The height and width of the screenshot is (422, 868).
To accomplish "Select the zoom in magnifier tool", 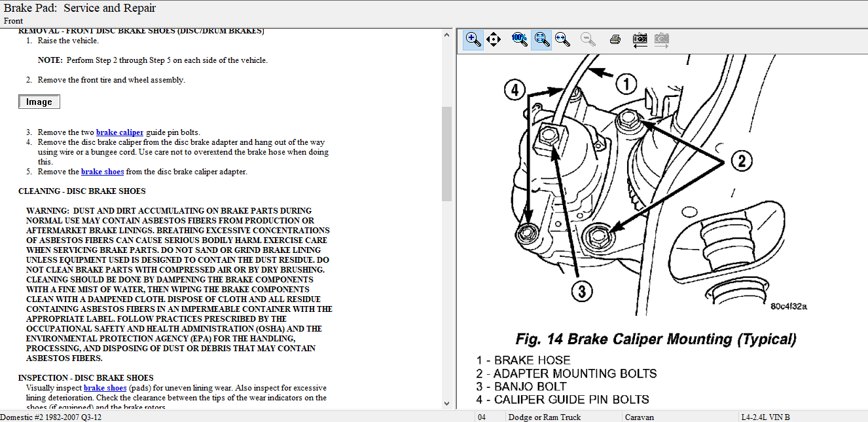I will [473, 39].
